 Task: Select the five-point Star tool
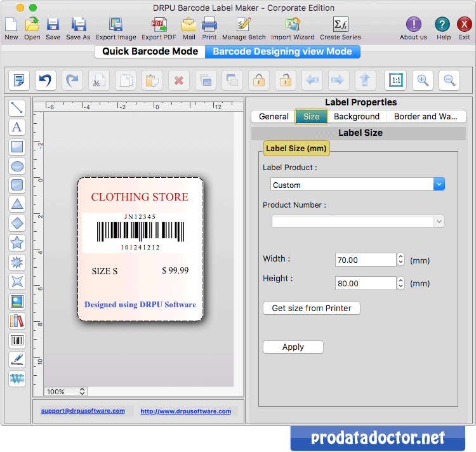pos(17,243)
